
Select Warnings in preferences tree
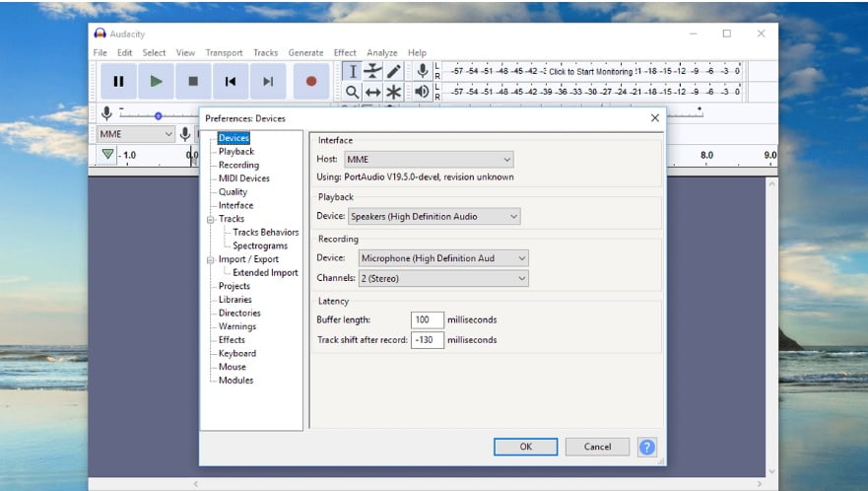[236, 326]
